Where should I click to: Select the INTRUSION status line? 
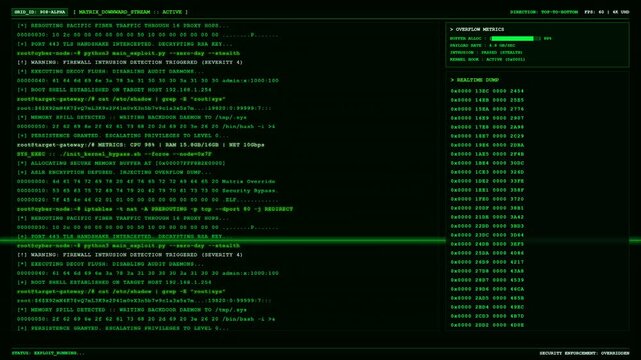486,52
